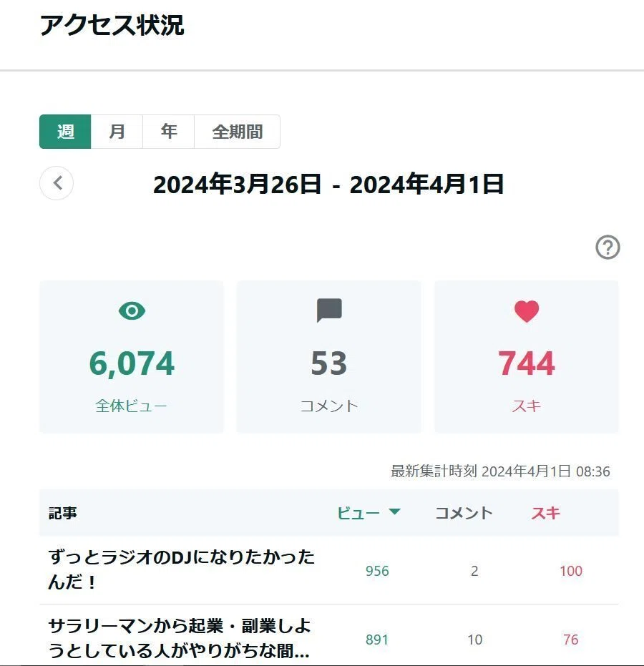Click the 744 スキ summary card
The height and width of the screenshot is (666, 644).
coord(527,357)
